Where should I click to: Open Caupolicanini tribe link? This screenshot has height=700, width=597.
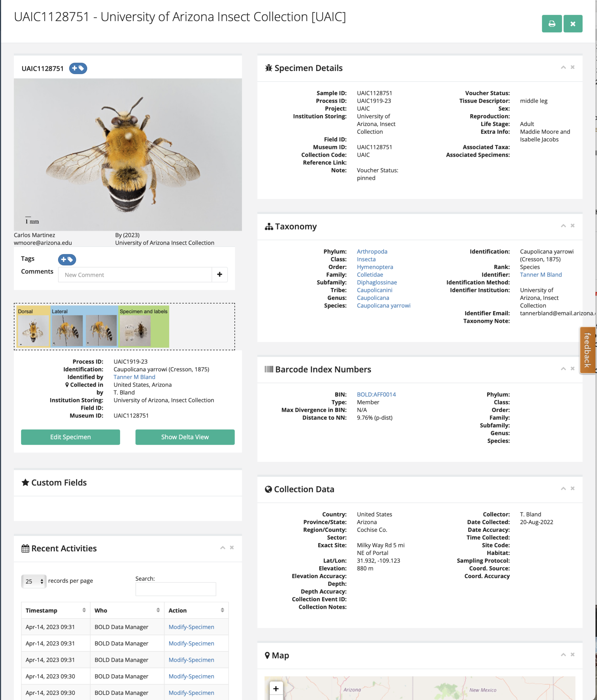pos(374,290)
